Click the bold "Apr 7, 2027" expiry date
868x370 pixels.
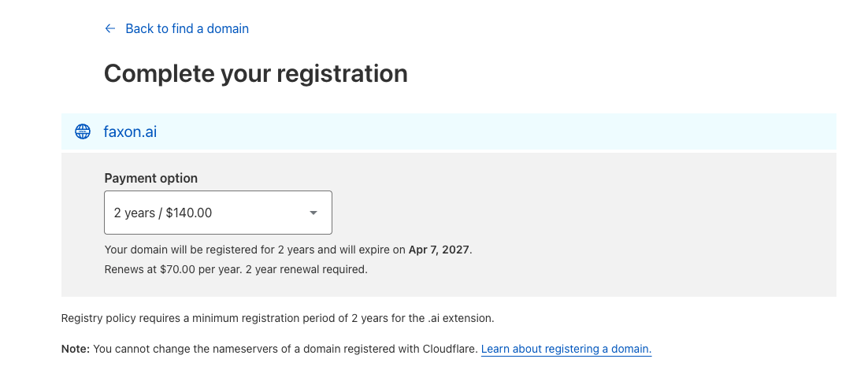[x=439, y=250]
